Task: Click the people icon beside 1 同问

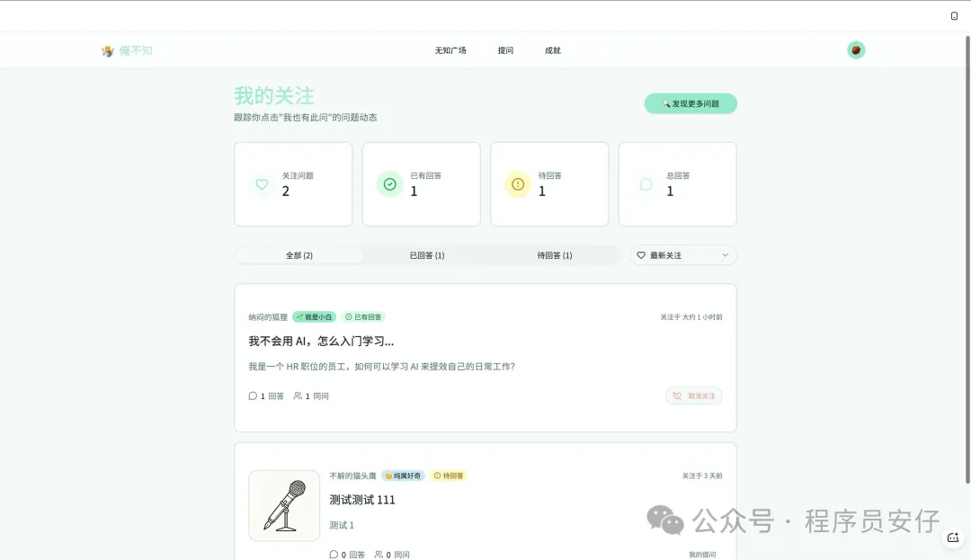Action: tap(298, 396)
